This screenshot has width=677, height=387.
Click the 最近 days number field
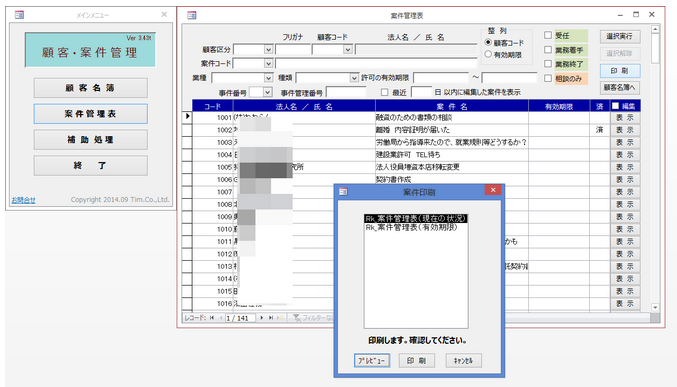click(421, 92)
